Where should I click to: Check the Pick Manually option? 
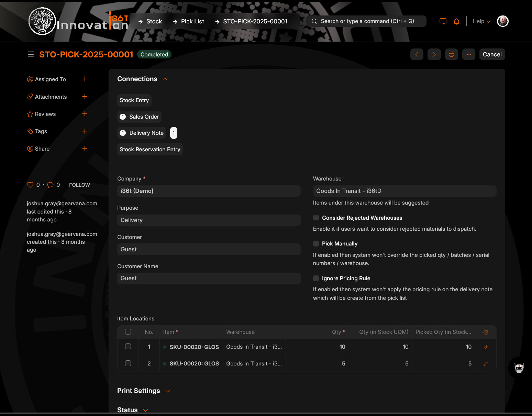(x=316, y=243)
